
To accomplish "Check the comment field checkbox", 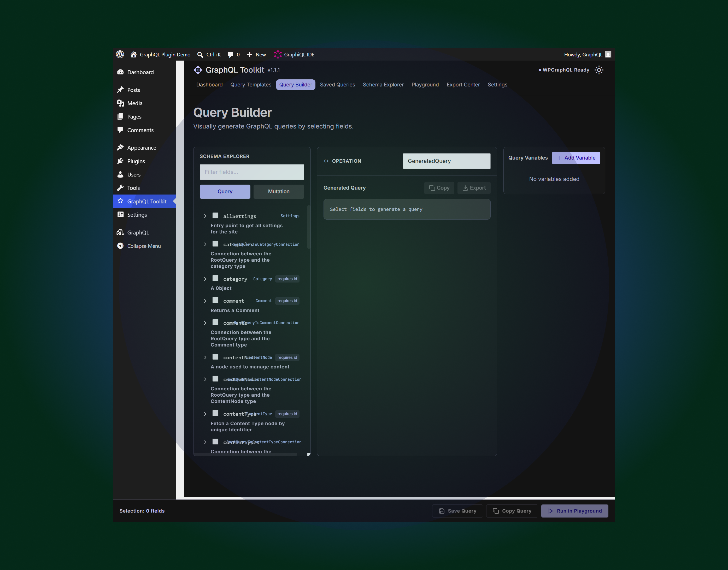I will (215, 300).
